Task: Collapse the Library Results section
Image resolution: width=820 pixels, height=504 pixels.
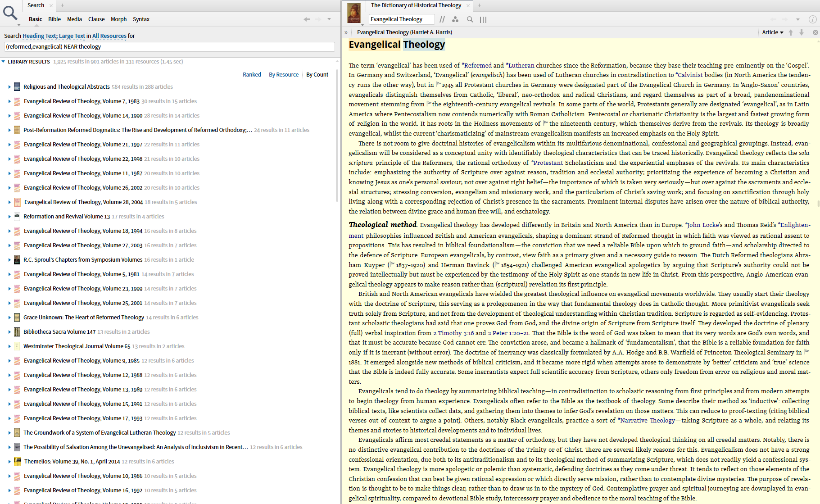Action: point(4,62)
